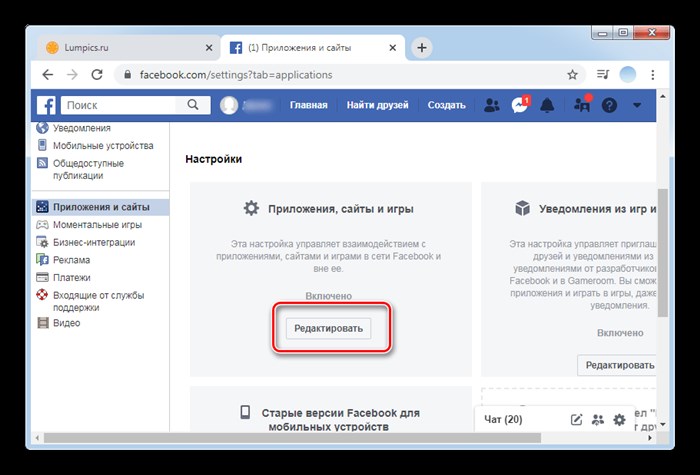Bookmark the page with the star icon
This screenshot has width=700, height=475.
point(572,75)
